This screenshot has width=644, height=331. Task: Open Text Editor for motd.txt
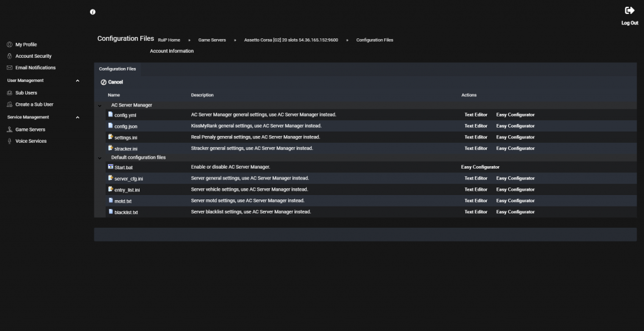coord(475,201)
